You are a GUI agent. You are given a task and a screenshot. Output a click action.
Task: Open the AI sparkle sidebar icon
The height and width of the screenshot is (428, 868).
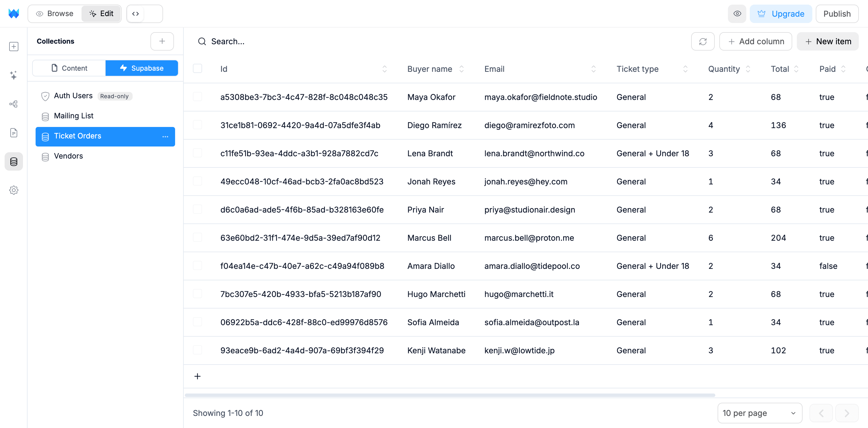pos(13,75)
